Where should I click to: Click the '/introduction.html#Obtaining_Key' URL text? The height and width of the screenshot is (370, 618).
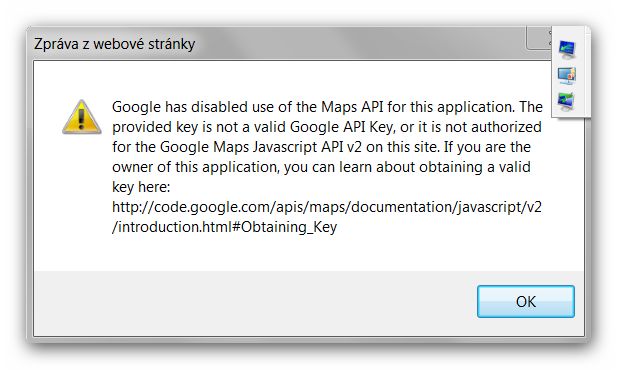224,227
